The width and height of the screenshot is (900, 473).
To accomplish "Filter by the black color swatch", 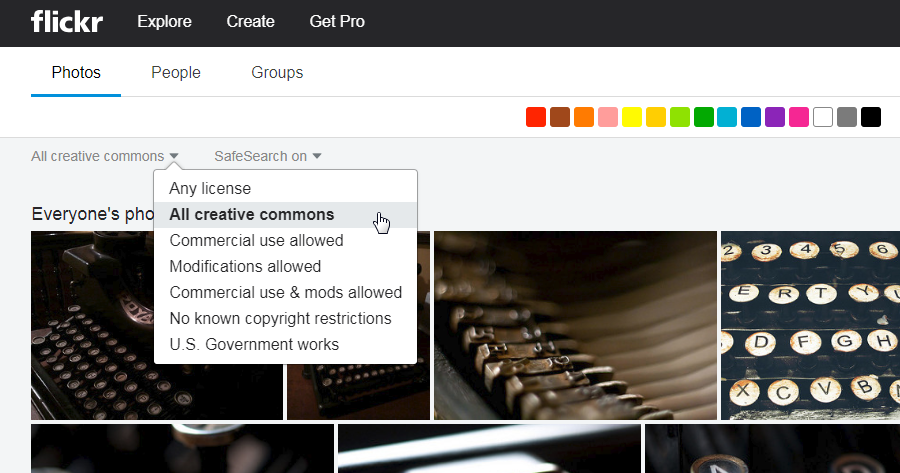I will [871, 117].
